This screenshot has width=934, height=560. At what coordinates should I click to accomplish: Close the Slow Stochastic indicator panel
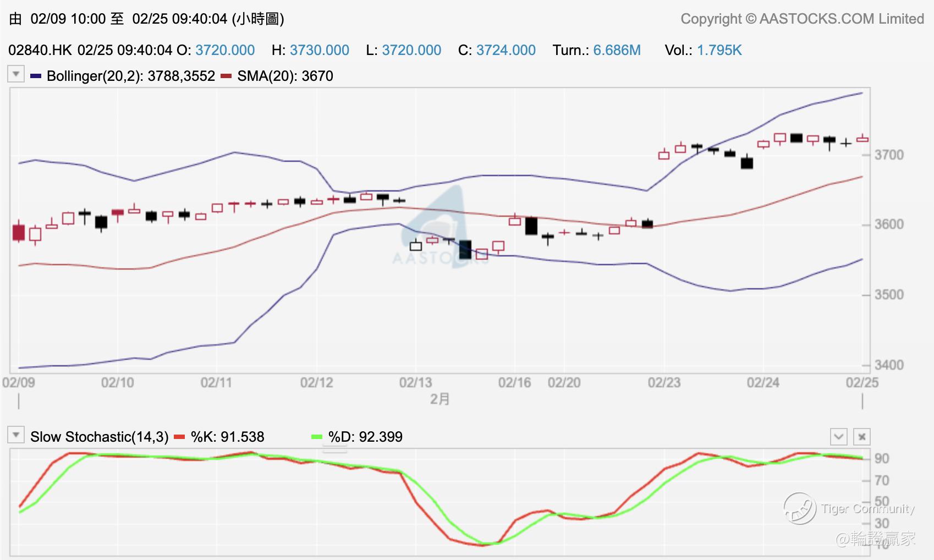861,437
